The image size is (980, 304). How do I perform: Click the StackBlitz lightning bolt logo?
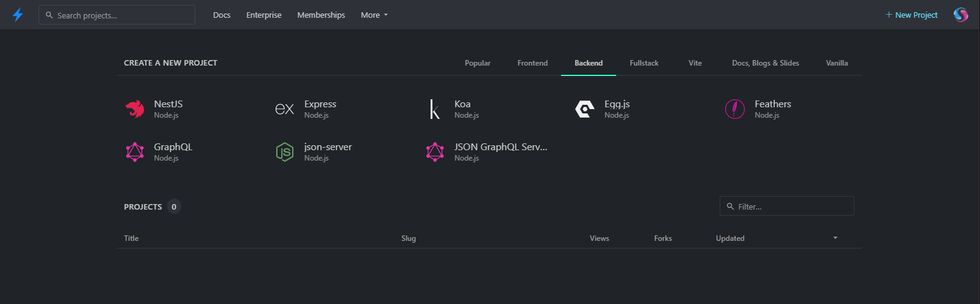pos(18,15)
